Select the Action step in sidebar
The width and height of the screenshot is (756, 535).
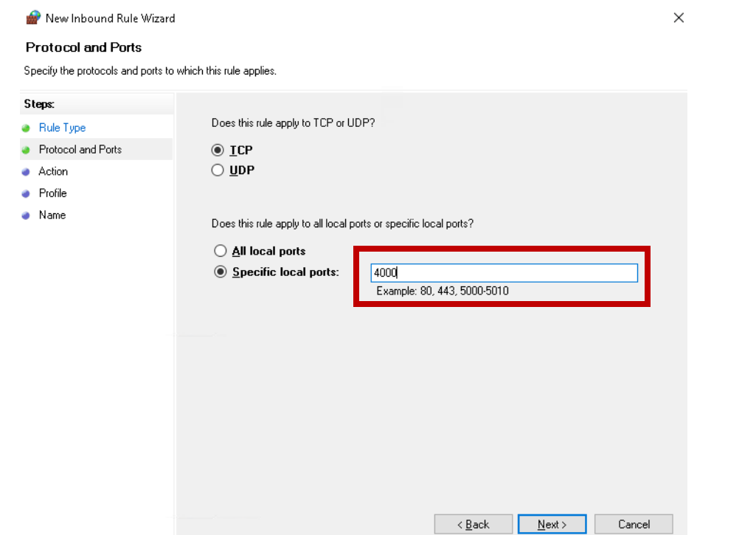(x=53, y=171)
